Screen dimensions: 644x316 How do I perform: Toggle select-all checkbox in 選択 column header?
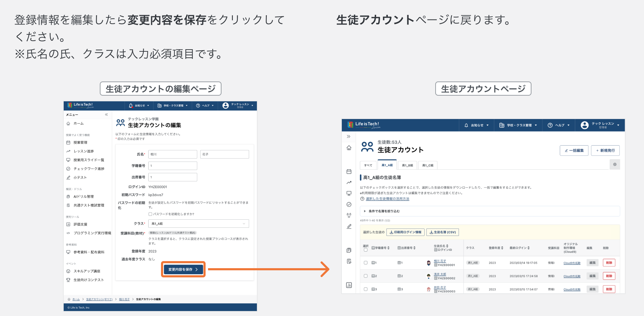point(366,250)
